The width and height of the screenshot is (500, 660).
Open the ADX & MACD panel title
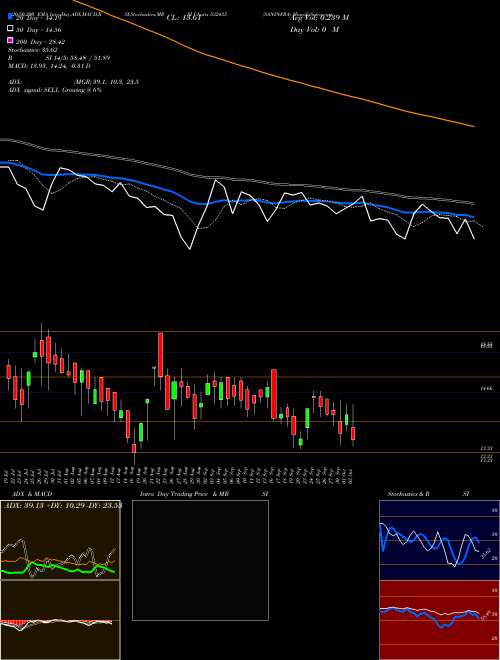(x=32, y=494)
